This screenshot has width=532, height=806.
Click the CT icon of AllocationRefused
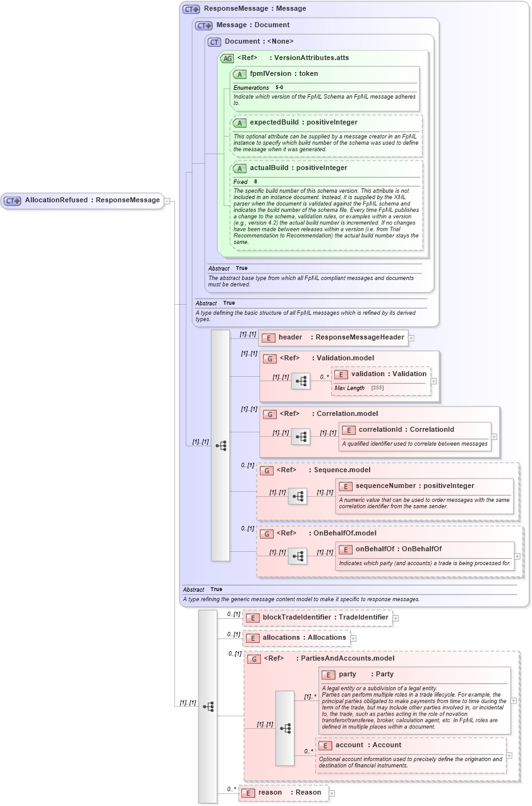pyautogui.click(x=13, y=200)
